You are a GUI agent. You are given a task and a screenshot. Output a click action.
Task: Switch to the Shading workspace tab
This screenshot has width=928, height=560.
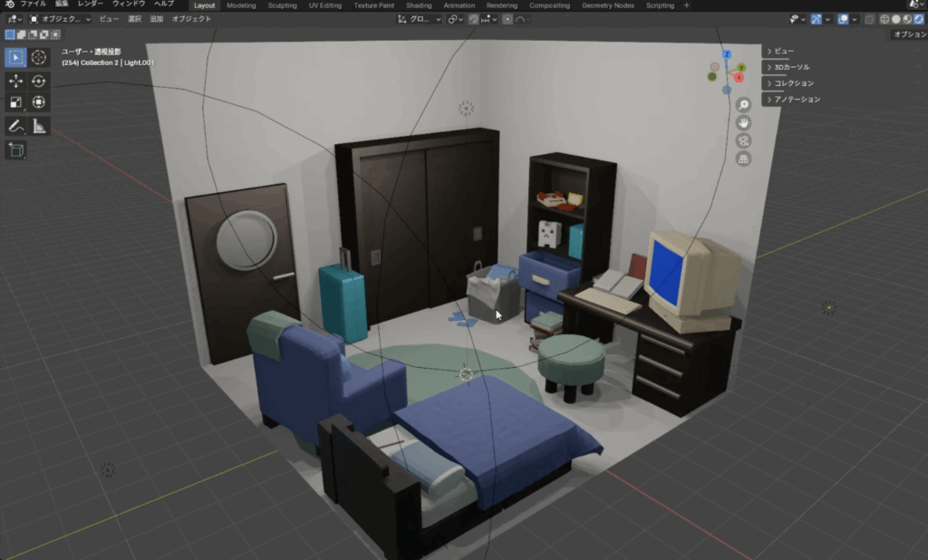click(419, 5)
